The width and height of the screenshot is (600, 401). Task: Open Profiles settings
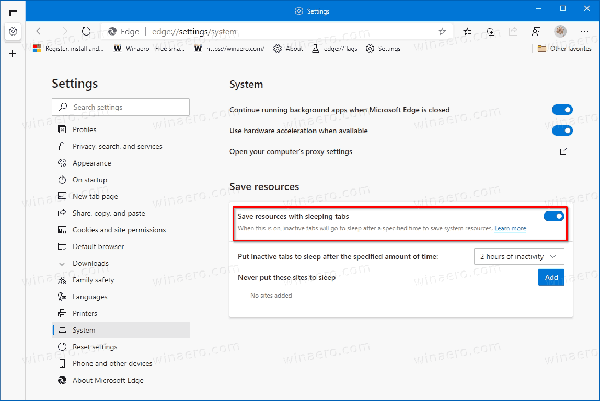pos(121,129)
